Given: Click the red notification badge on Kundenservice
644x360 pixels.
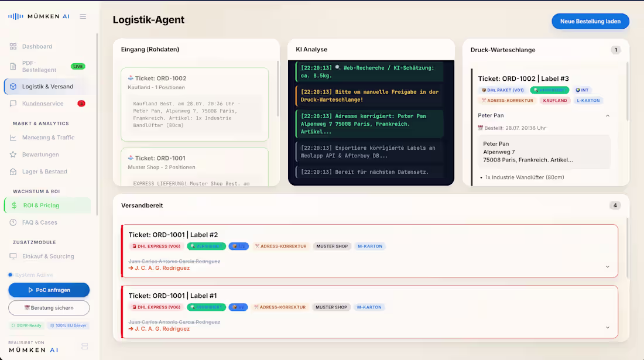Looking at the screenshot, I should click(81, 104).
